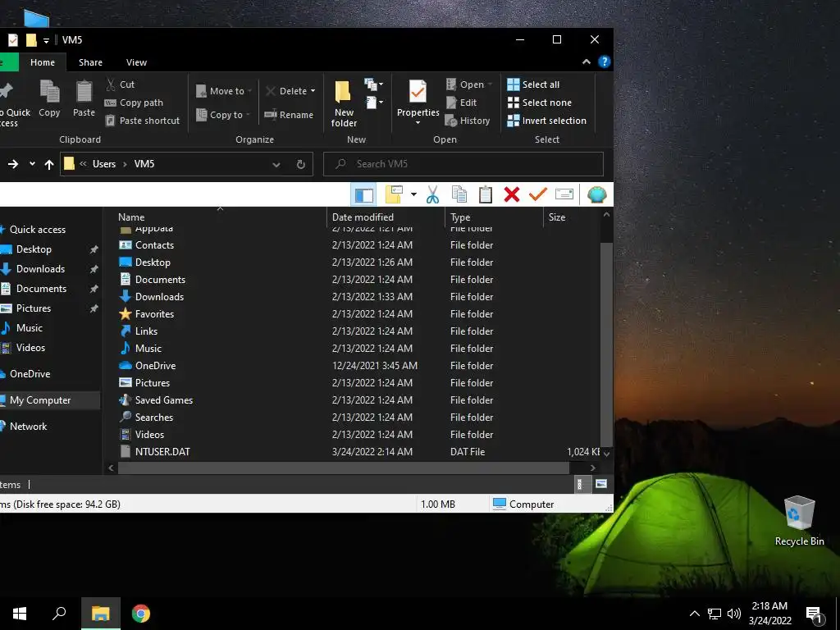Switch to the View ribbon tab
The width and height of the screenshot is (840, 630).
(136, 62)
